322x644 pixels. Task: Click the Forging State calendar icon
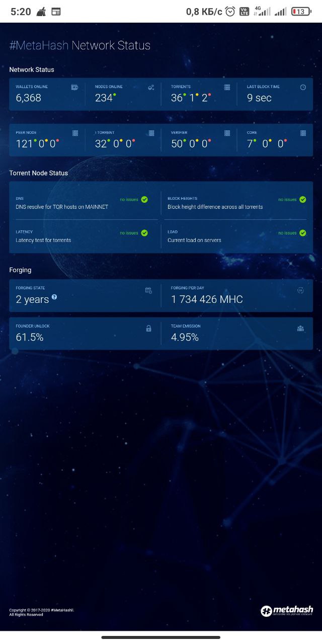pos(148,290)
